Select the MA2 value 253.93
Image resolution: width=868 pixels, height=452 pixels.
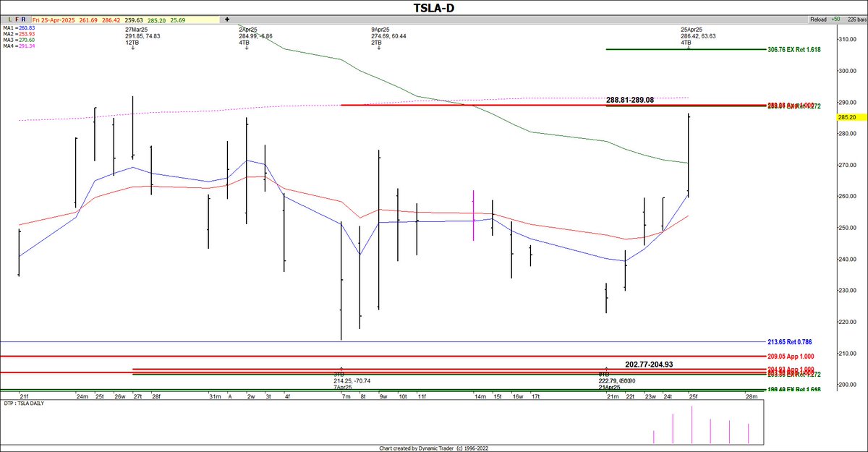27,33
